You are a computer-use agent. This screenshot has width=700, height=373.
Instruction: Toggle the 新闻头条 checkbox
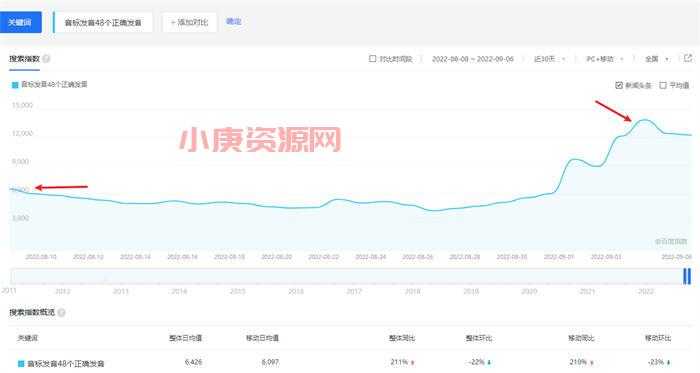pyautogui.click(x=619, y=85)
